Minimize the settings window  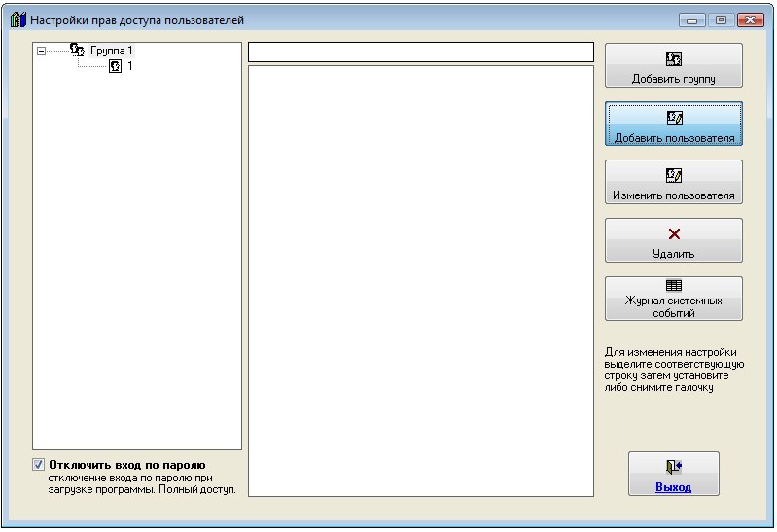692,20
